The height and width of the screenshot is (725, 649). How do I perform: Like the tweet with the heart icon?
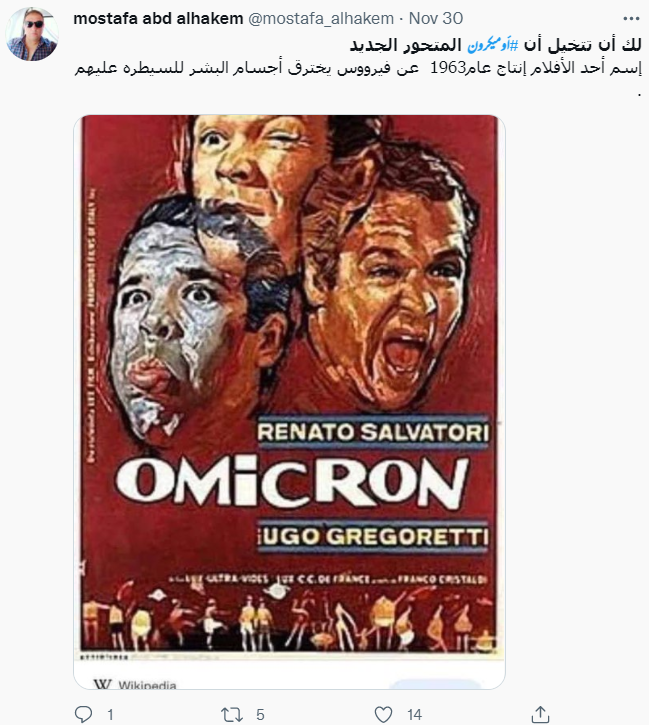(383, 714)
